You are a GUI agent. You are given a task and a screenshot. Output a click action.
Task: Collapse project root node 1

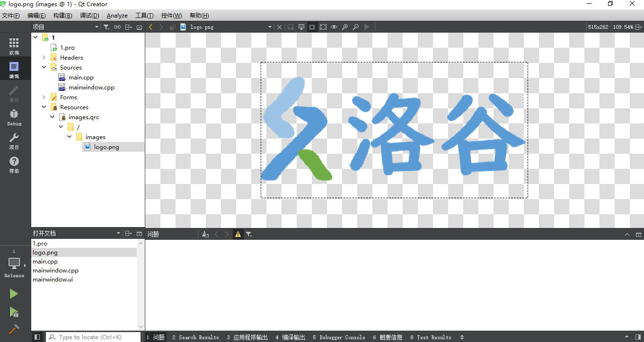(x=35, y=37)
